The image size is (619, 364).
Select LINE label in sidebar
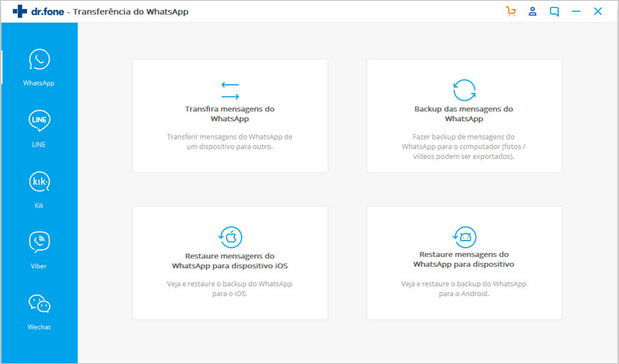(39, 144)
